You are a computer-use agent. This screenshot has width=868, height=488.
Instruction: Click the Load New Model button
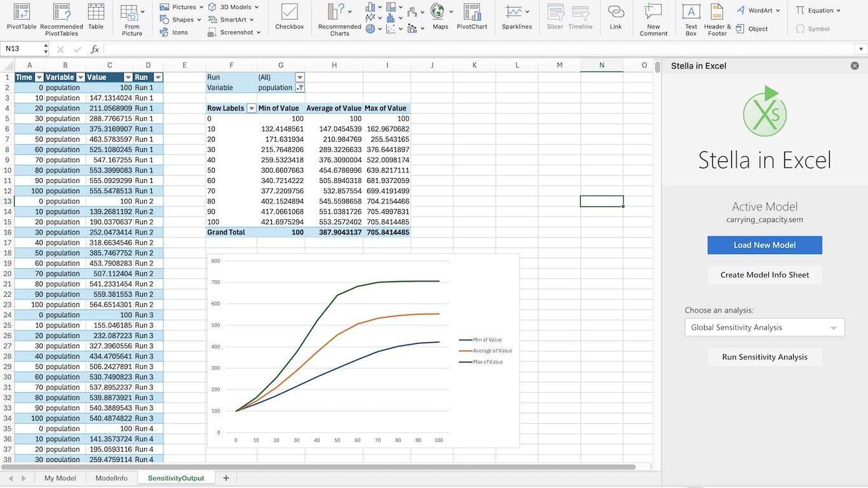point(764,245)
